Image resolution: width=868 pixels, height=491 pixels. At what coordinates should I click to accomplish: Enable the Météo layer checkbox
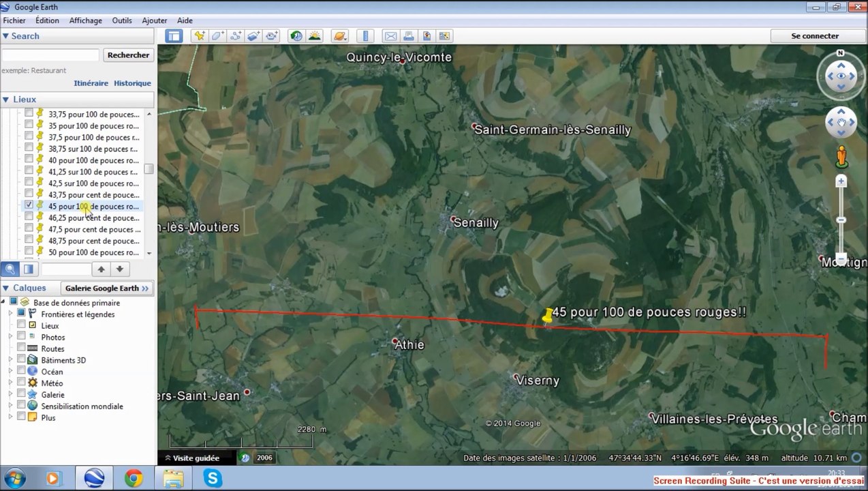tap(21, 383)
